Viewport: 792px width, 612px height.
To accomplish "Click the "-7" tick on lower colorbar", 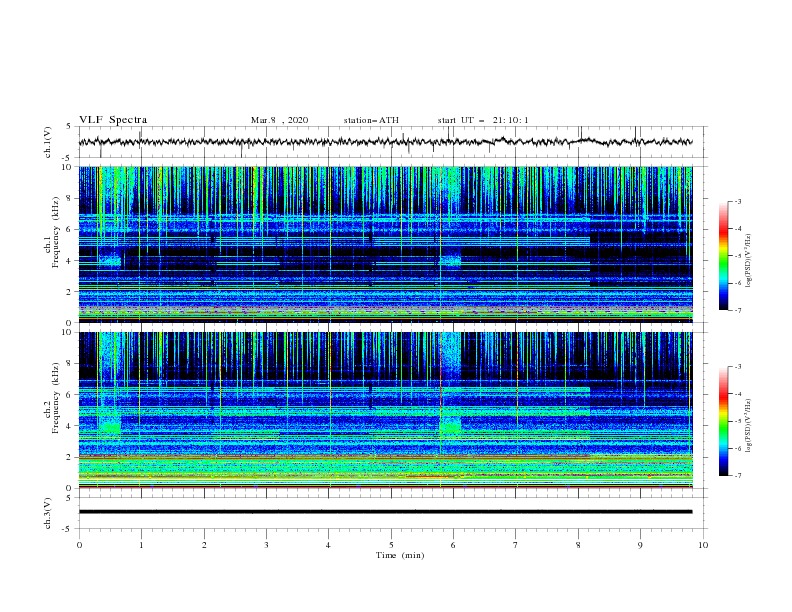I will [x=737, y=476].
